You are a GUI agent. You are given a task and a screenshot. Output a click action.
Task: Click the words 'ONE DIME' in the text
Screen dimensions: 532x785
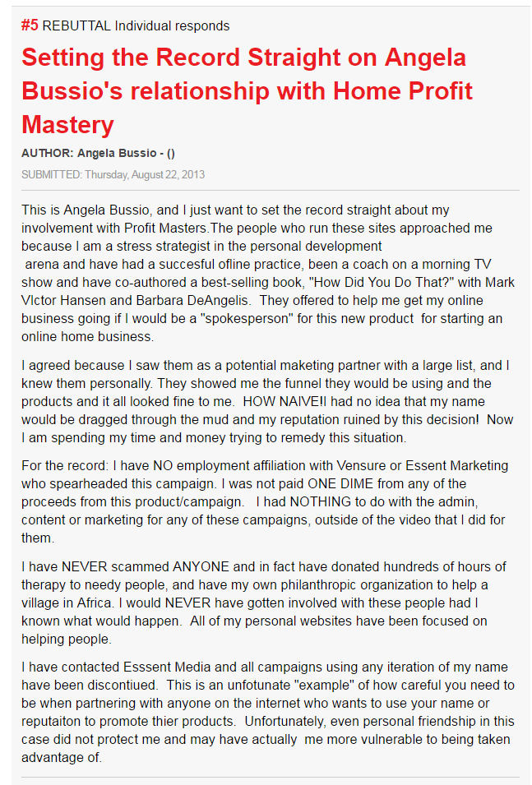pyautogui.click(x=340, y=483)
